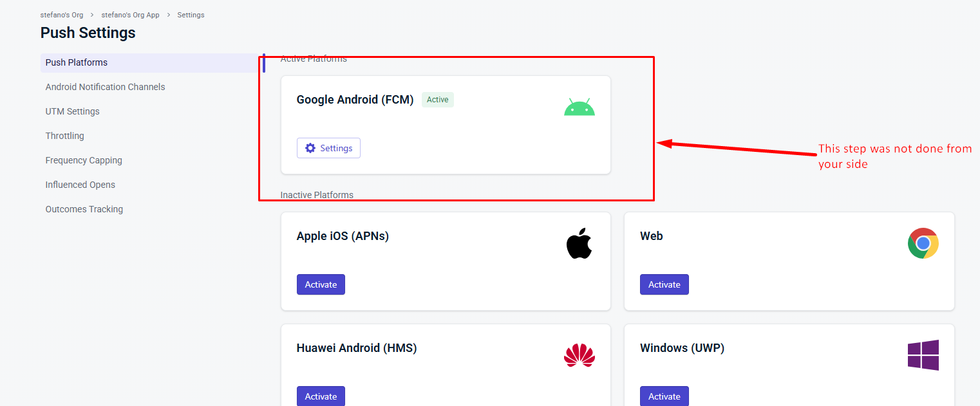Screen dimensions: 980x406
Task: Select Frequency Capping menu item
Action: [84, 160]
